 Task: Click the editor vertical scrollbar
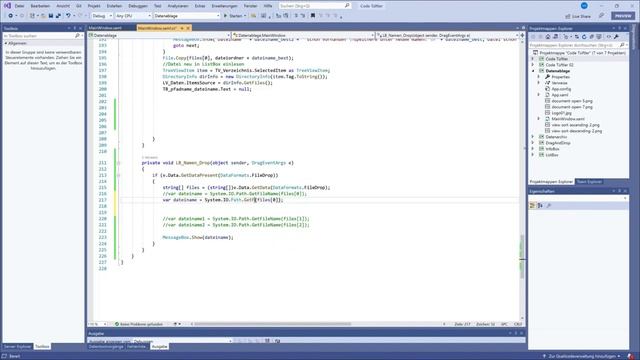[522, 178]
